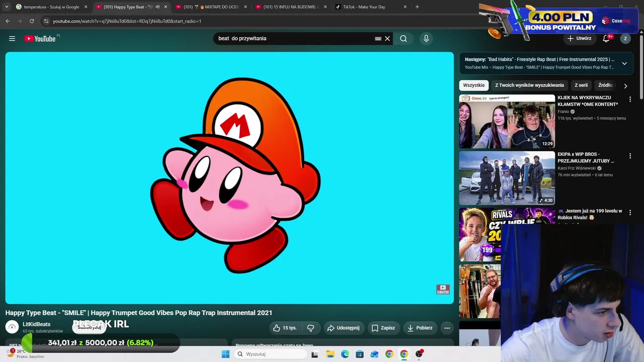Open YouTube notifications bell
644x362 pixels.
607,39
